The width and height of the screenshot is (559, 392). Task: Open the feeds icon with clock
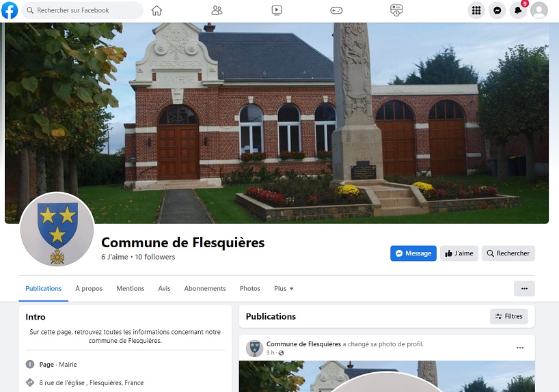(396, 10)
